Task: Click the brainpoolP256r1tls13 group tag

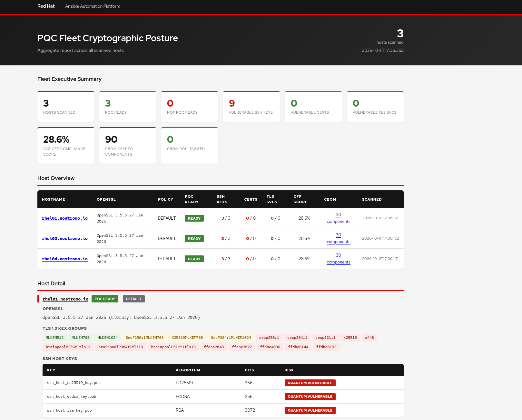Action: tap(68, 347)
